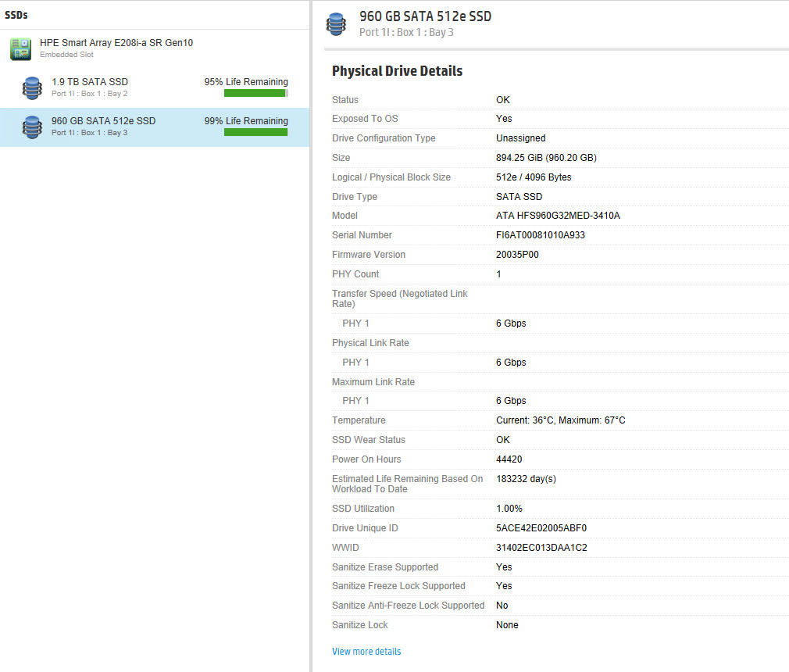Image resolution: width=789 pixels, height=672 pixels.
Task: Click the SSDs panel heading
Action: point(16,15)
